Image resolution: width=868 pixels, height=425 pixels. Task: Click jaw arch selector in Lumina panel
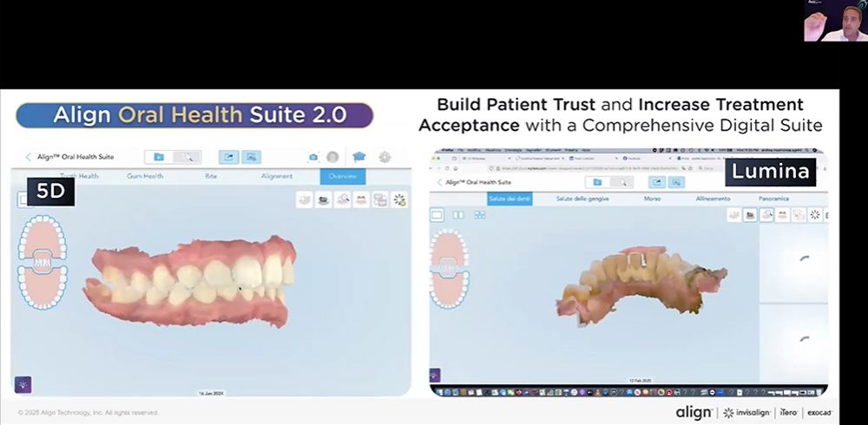[449, 269]
